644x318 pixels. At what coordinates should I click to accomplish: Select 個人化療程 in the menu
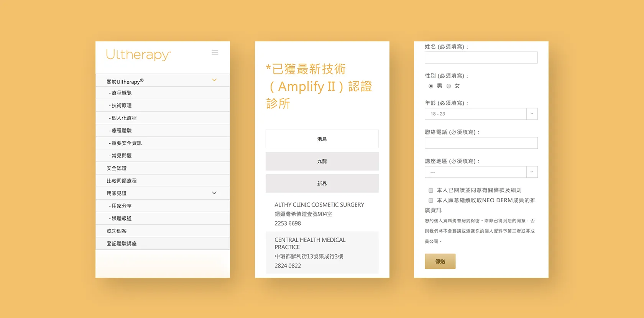click(x=163, y=118)
